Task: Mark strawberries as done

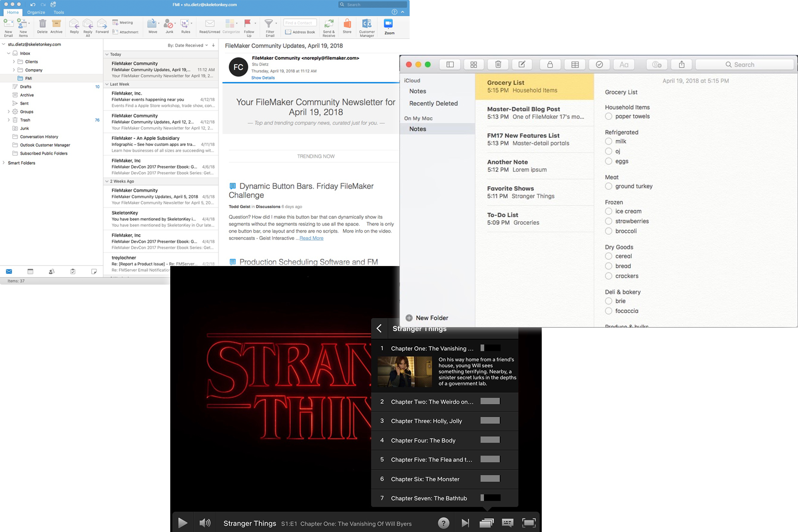Action: 609,221
